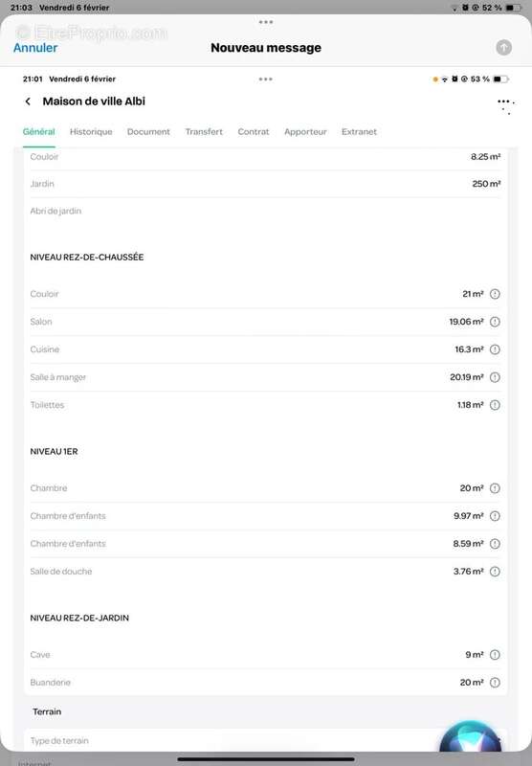
Task: Open info icon for Salon 19.06 m²
Action: 495,322
